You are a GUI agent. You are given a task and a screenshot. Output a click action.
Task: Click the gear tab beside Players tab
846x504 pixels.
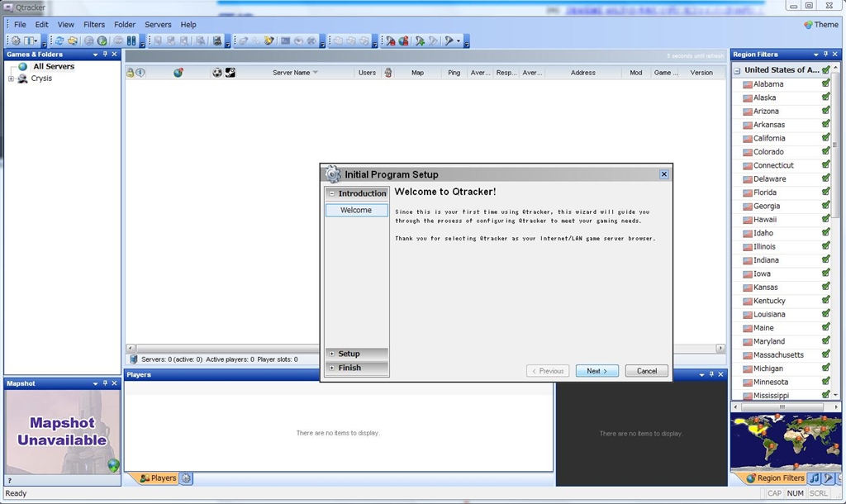click(186, 478)
